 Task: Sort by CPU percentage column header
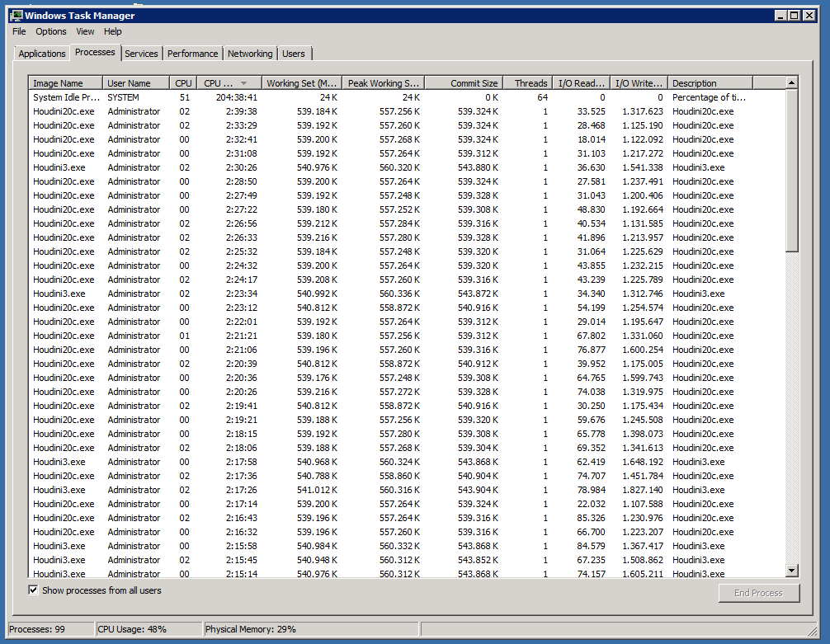183,83
